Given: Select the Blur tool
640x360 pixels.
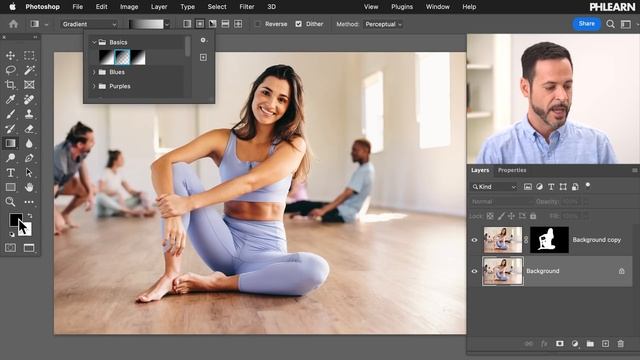Looking at the screenshot, I should click(29, 143).
